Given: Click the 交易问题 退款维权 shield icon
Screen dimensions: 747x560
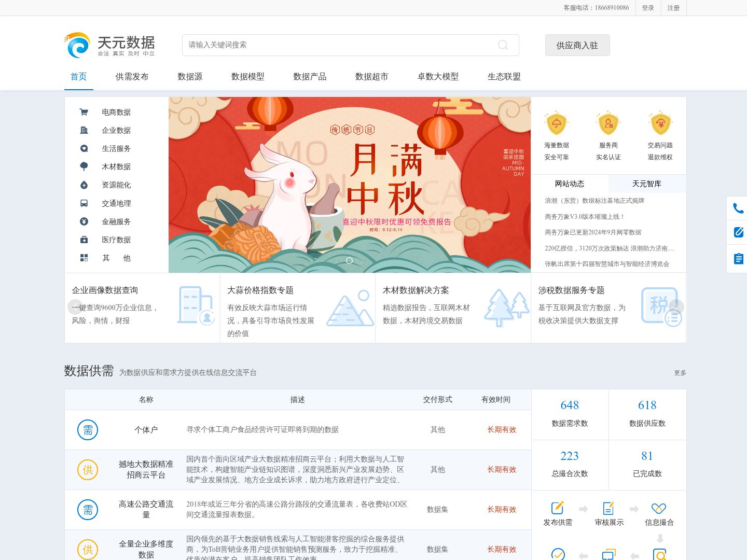Looking at the screenshot, I should point(660,123).
